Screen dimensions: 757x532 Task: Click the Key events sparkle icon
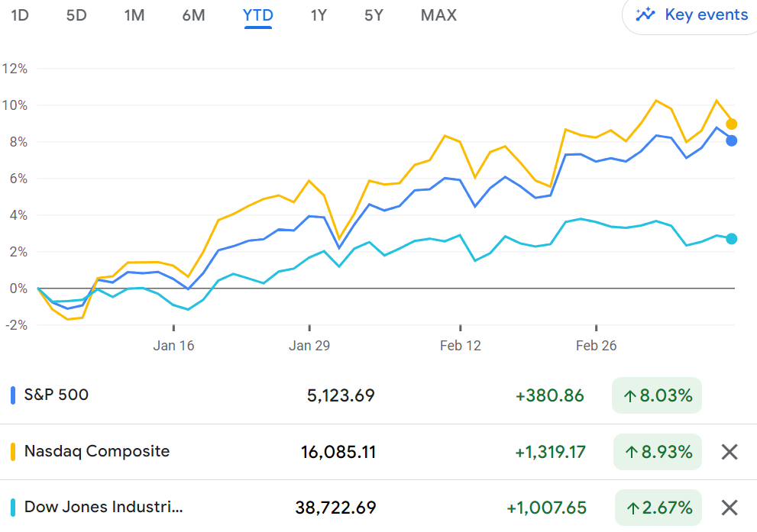pos(645,15)
